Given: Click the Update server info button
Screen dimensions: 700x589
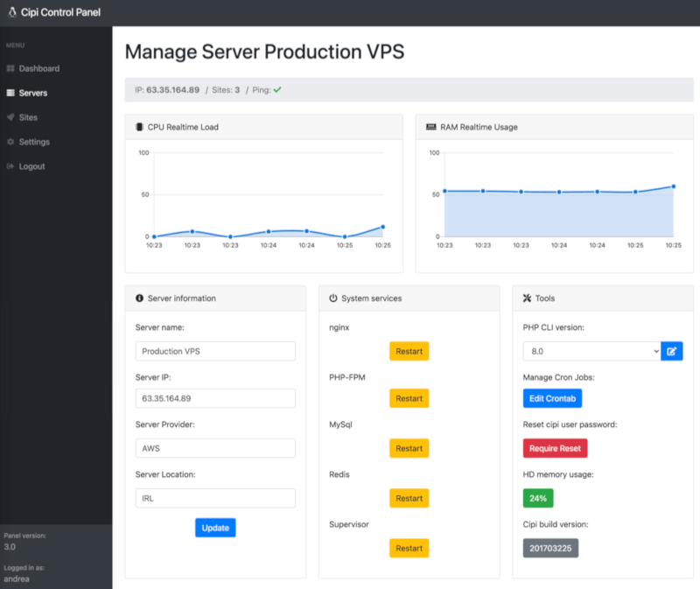Looking at the screenshot, I should [215, 528].
